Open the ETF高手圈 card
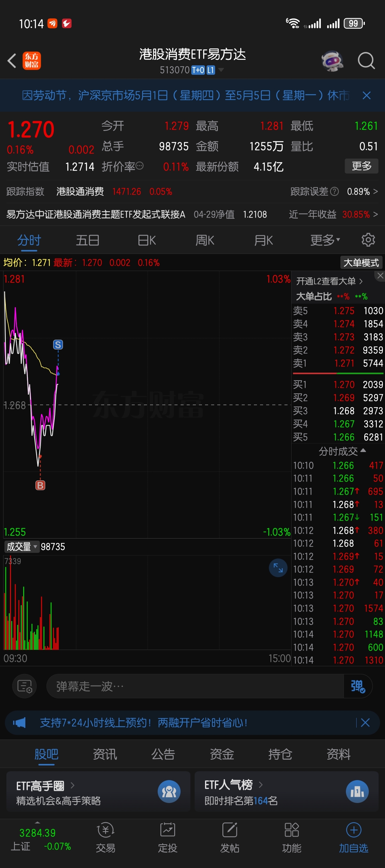Image resolution: width=385 pixels, height=868 pixels. pyautogui.click(x=98, y=792)
